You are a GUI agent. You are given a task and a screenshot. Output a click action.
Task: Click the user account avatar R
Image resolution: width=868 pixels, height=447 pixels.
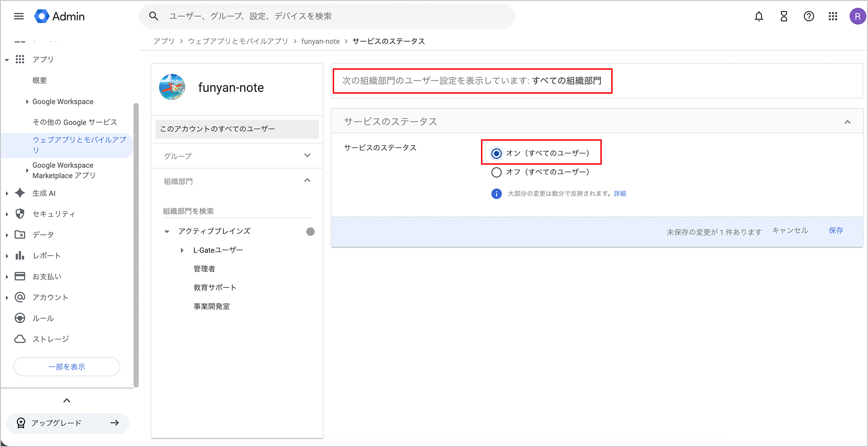[x=857, y=16]
